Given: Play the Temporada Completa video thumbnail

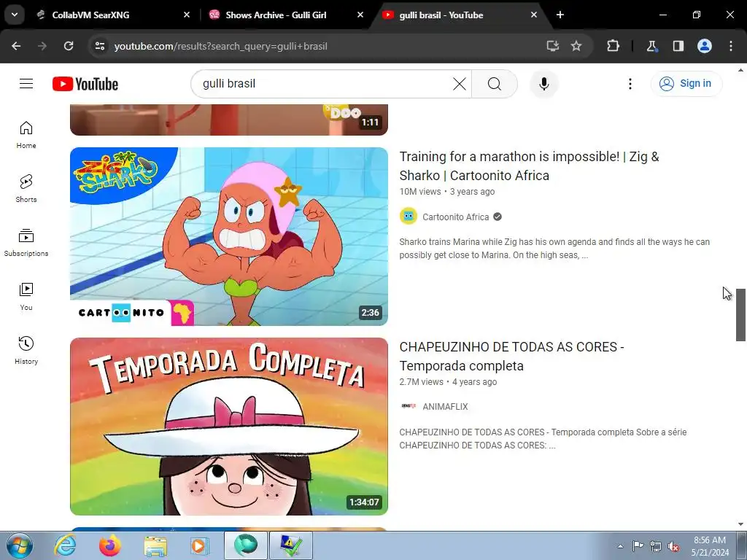Looking at the screenshot, I should 228,426.
